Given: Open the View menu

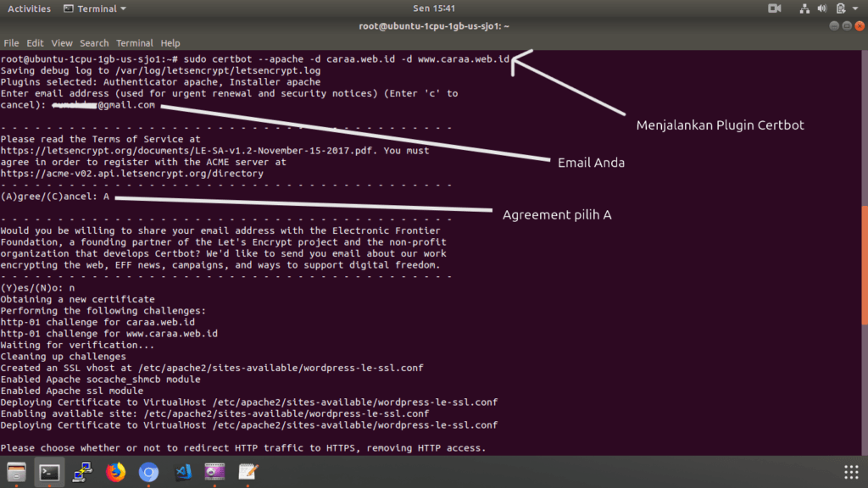Looking at the screenshot, I should point(61,42).
